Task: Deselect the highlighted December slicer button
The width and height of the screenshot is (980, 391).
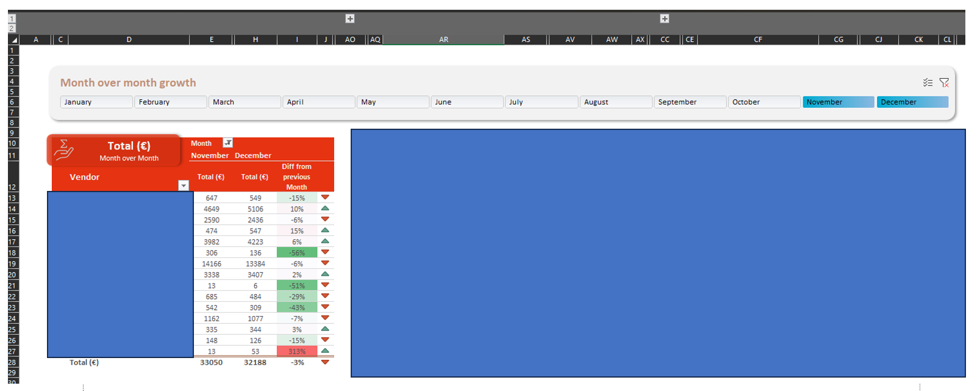Action: click(x=913, y=102)
